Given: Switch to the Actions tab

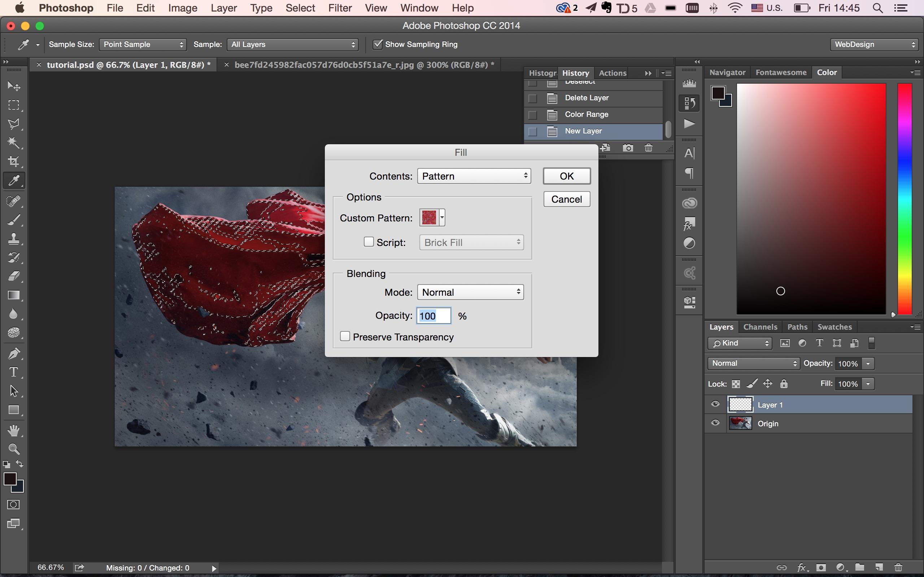Looking at the screenshot, I should 613,72.
